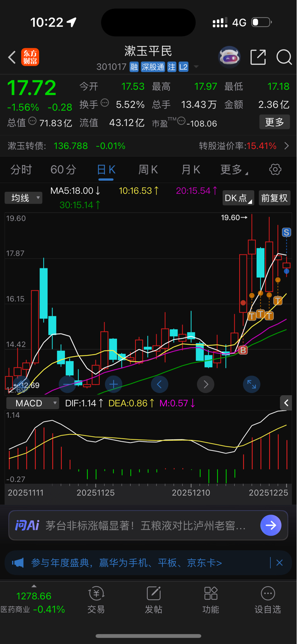Open the MACD indicator dropdown
The height and width of the screenshot is (644, 297).
[x=33, y=403]
